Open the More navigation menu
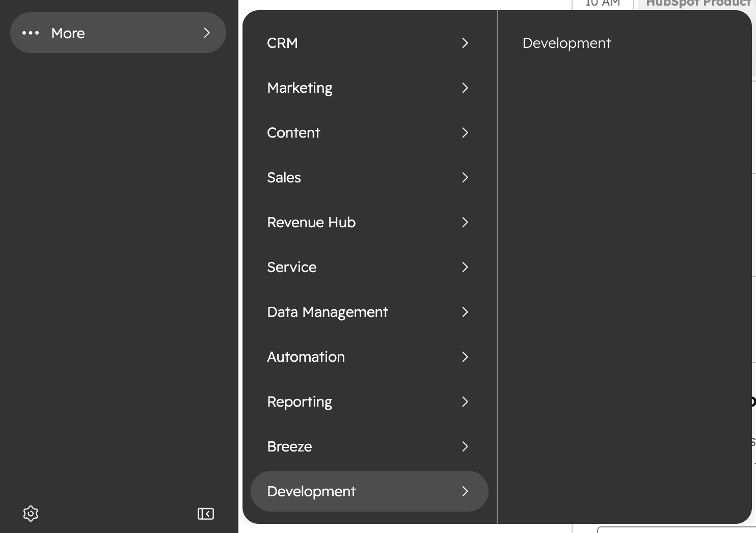Viewport: 756px width, 533px height. [x=118, y=33]
